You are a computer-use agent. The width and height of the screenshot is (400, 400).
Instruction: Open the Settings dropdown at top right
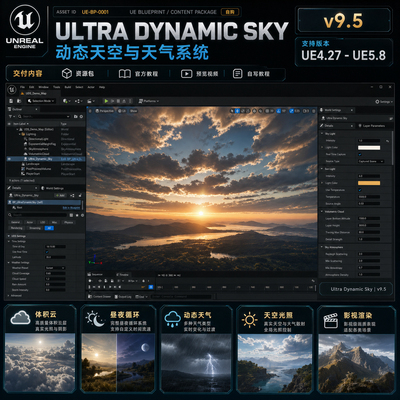(383, 101)
